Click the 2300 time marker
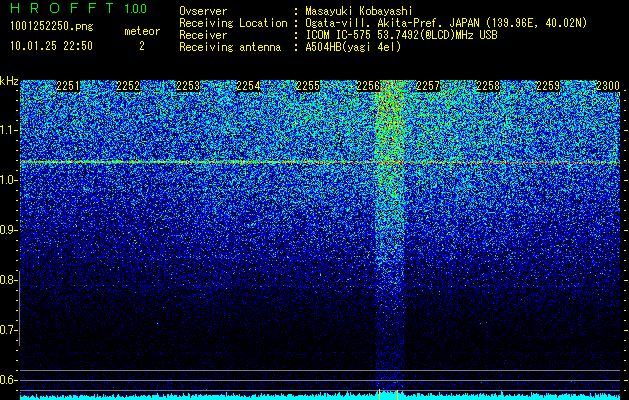Screen dimensions: 629x400 click(x=608, y=86)
